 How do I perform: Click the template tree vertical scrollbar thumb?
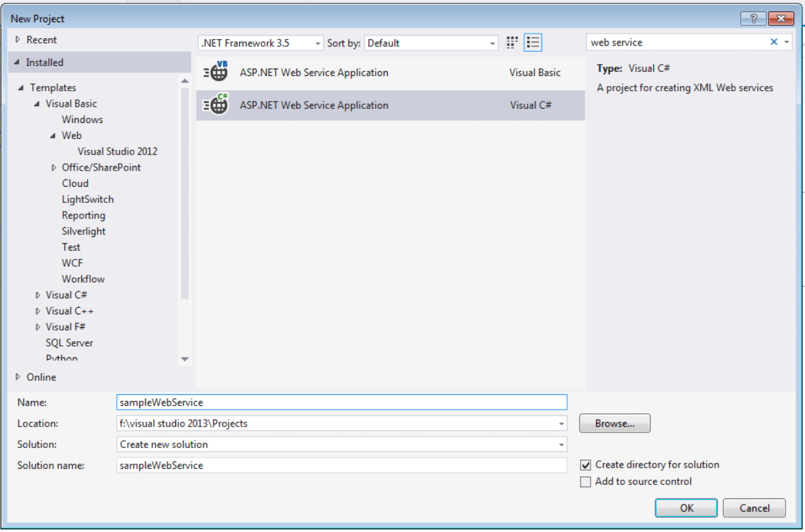click(185, 192)
